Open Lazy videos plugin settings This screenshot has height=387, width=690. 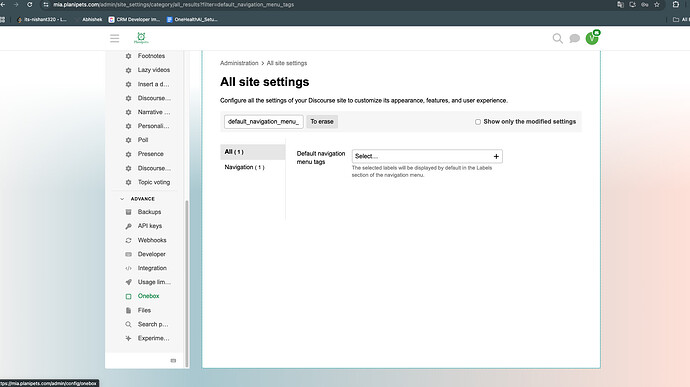tap(154, 70)
